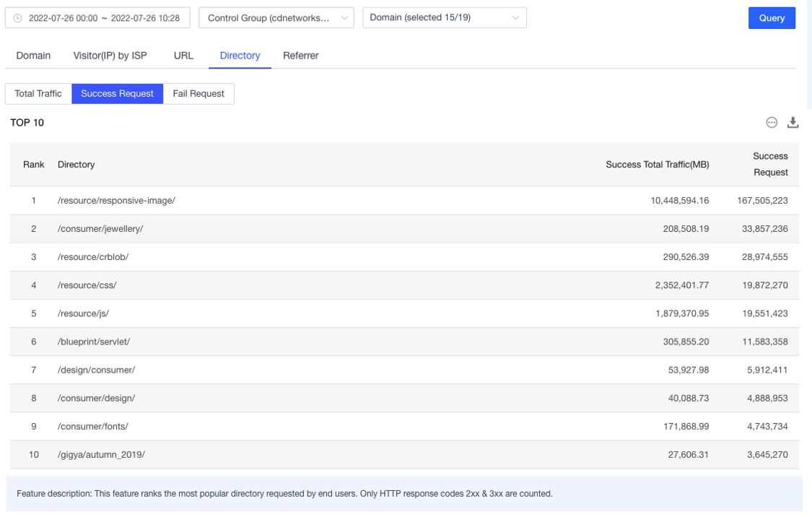
Task: Switch to the Total Traffic filter
Action: click(x=38, y=93)
